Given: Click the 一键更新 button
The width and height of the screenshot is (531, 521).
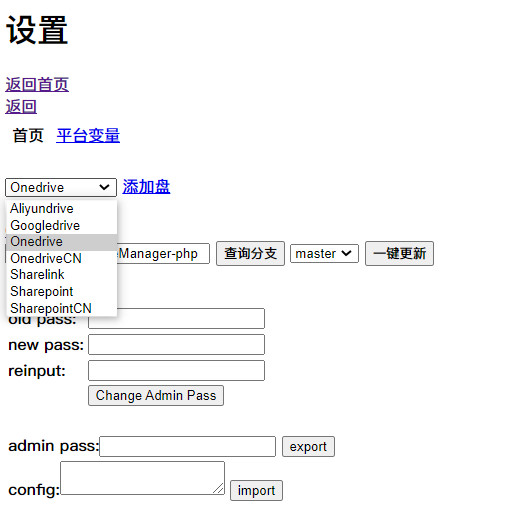Looking at the screenshot, I should point(399,253).
